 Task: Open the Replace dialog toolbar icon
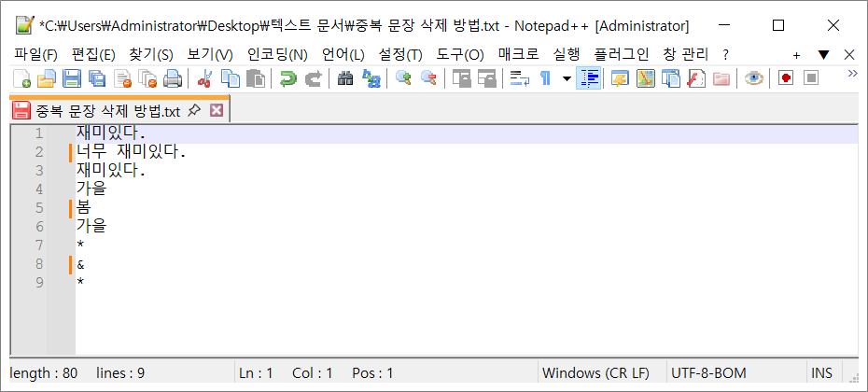pyautogui.click(x=371, y=78)
